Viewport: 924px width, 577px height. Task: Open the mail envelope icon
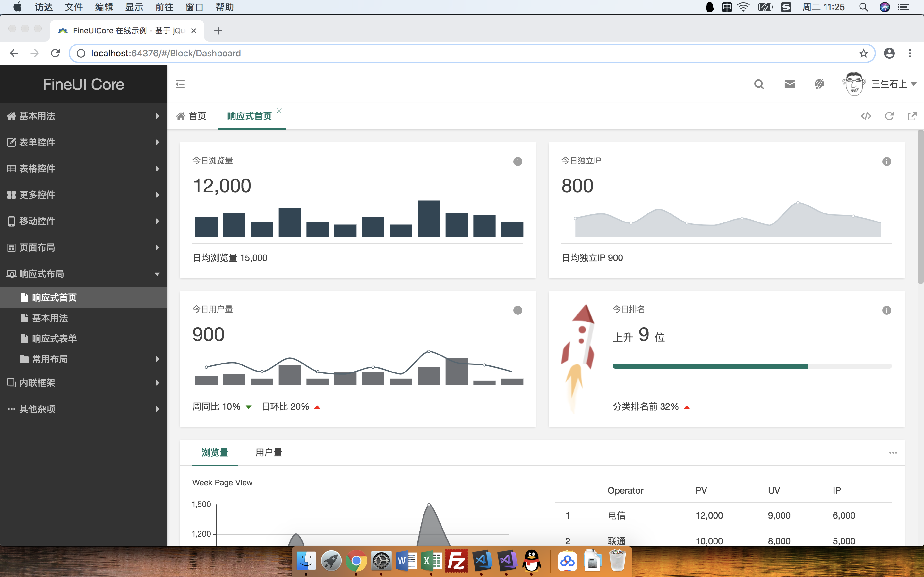click(x=790, y=84)
